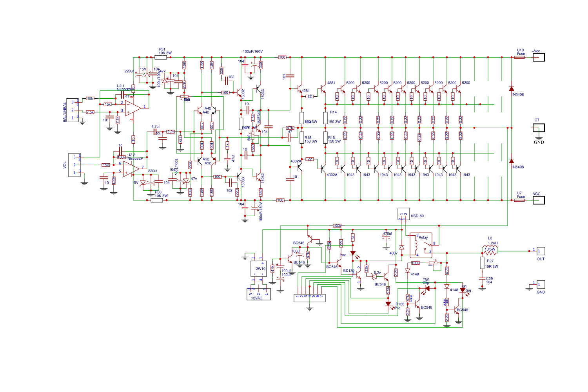588x392 pixels.
Task: Select the R16 150 3W resistor
Action: coord(325,137)
